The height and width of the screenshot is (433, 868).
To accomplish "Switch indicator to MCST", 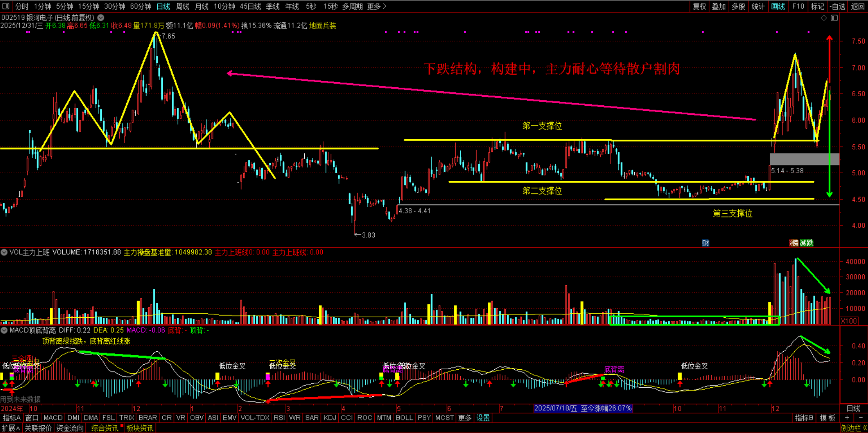I will pos(444,418).
